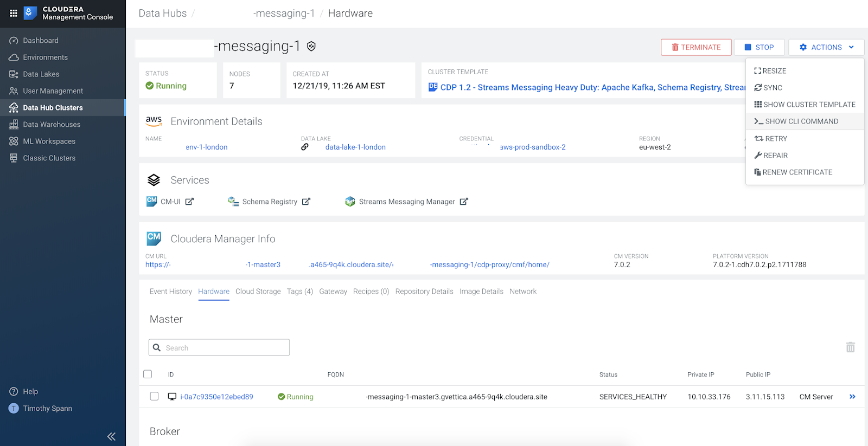Viewport: 868px width, 446px height.
Task: Select Show Cluster Template menu entry
Action: coord(805,105)
